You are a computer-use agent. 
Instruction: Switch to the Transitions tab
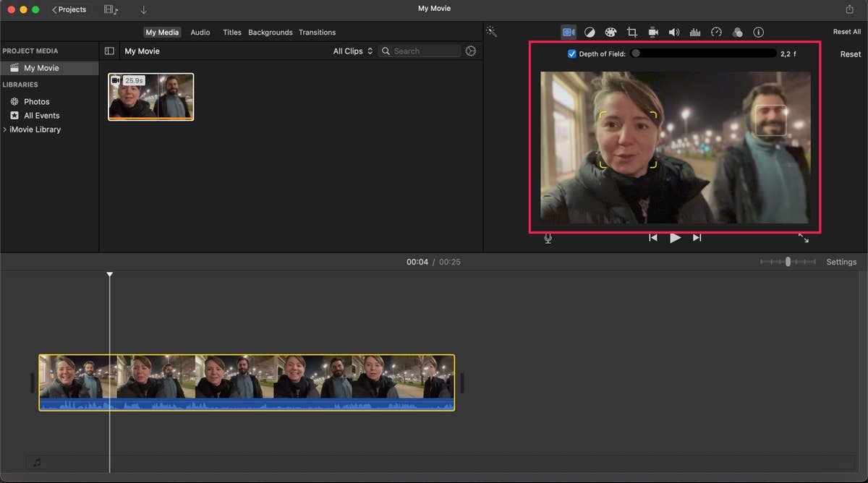317,33
